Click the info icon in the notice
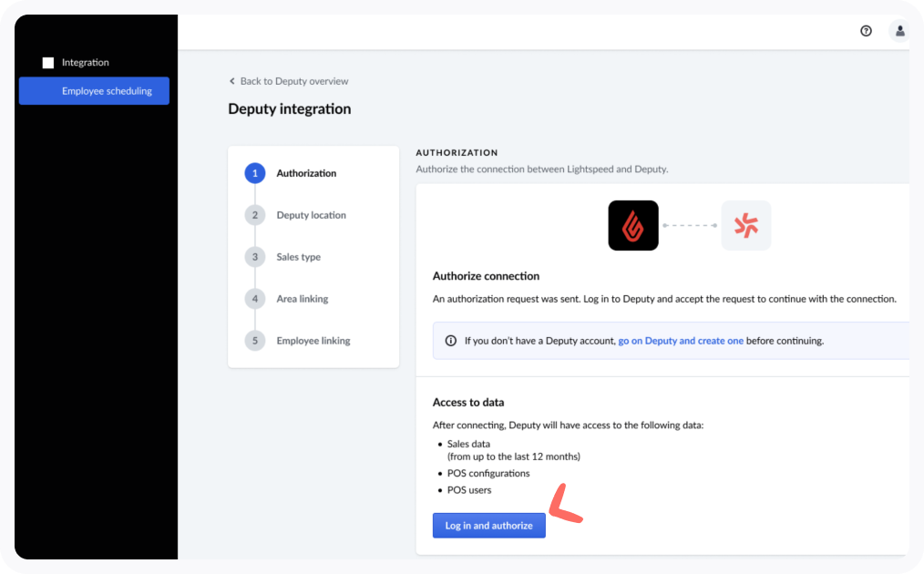This screenshot has width=924, height=574. click(451, 341)
